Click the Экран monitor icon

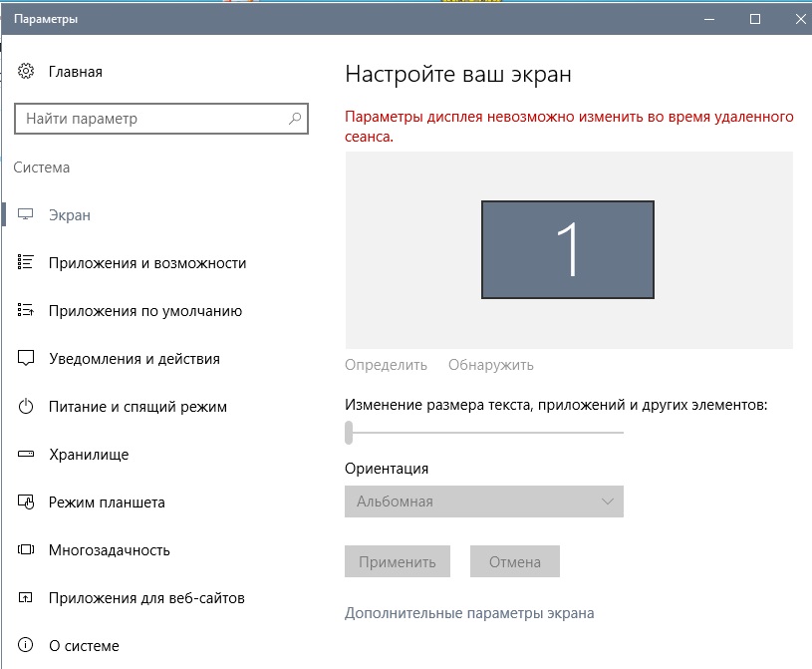27,215
